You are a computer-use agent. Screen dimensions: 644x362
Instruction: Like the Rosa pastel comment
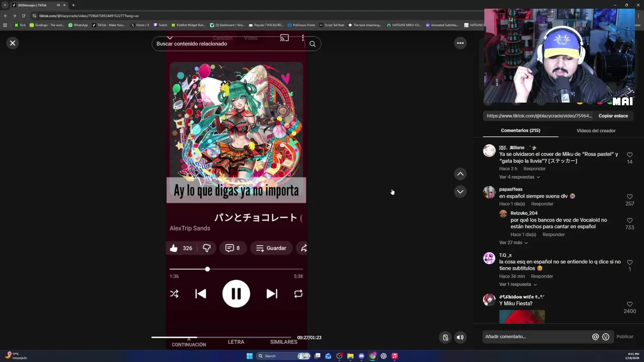629,155
